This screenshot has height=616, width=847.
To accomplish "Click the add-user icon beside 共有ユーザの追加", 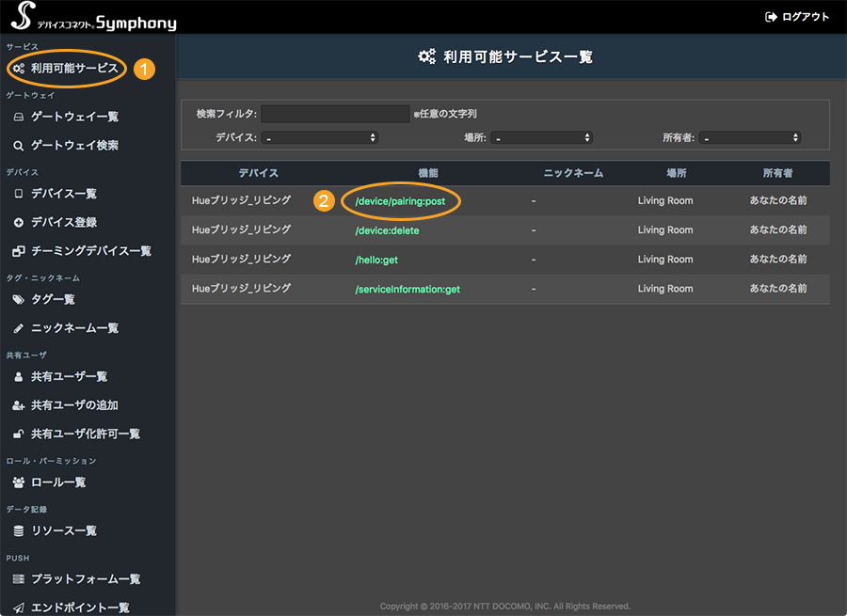I will pos(19,405).
